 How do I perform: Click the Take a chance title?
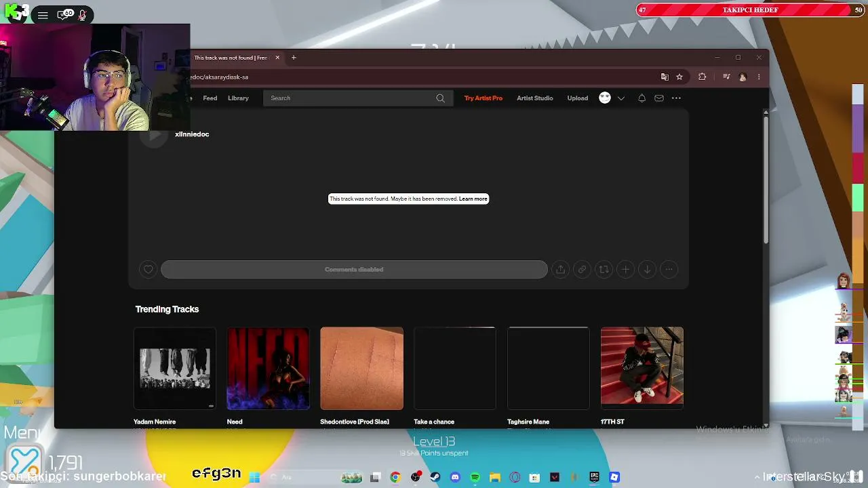pyautogui.click(x=434, y=422)
